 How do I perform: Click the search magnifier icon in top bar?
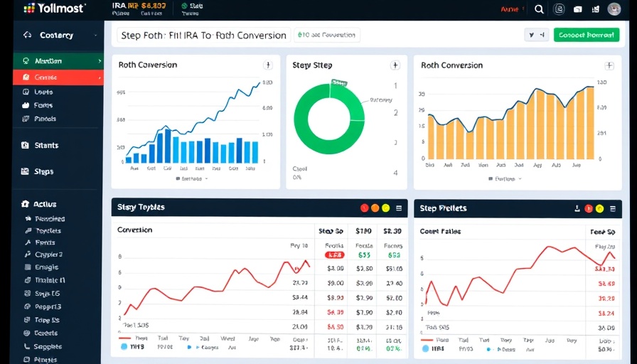click(539, 9)
